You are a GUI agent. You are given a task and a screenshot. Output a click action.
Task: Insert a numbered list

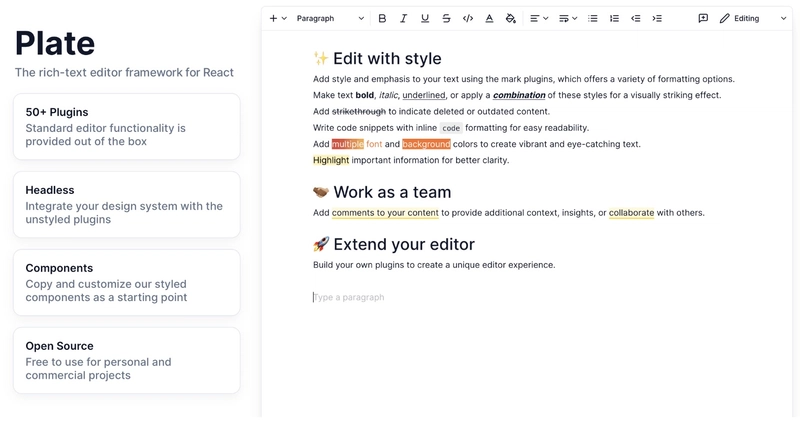click(614, 18)
